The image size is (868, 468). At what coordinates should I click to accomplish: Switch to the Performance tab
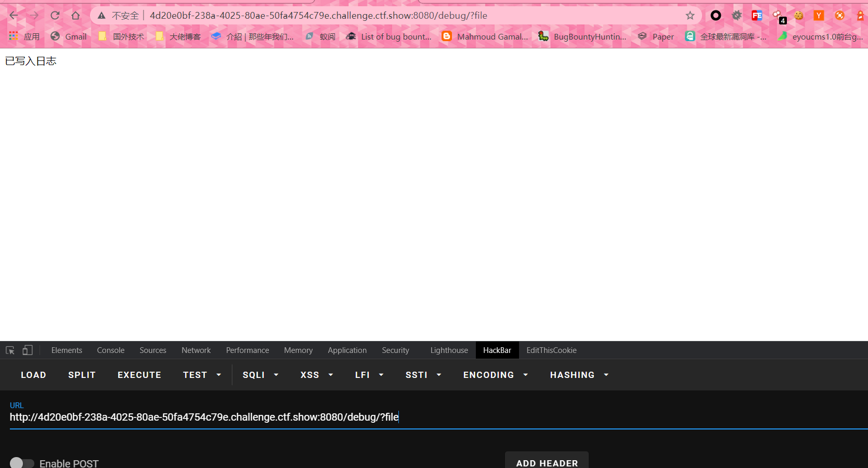point(248,350)
